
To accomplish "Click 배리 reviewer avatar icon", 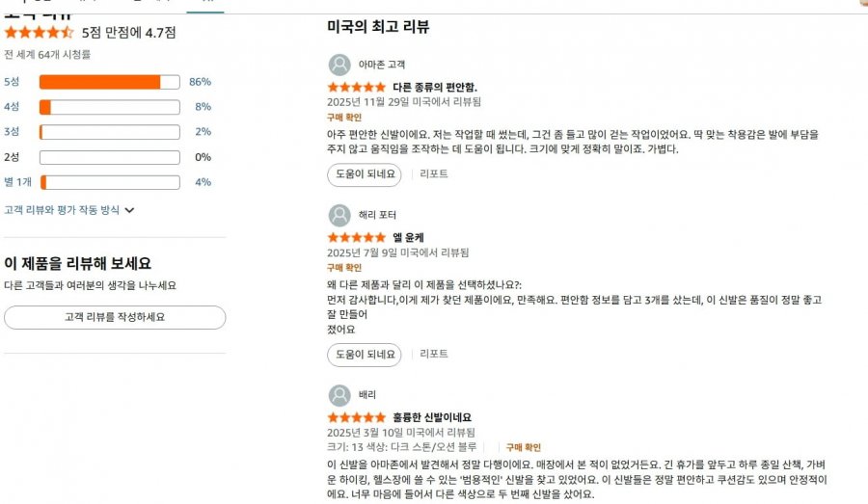I will [x=339, y=395].
